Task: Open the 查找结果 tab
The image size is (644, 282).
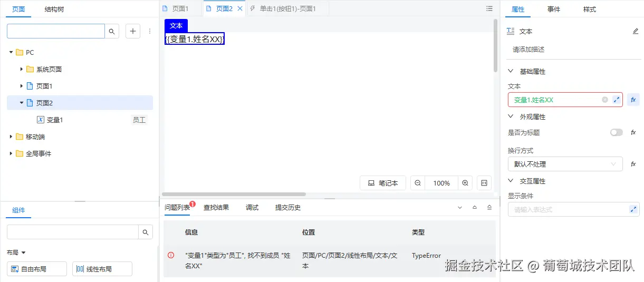Action: [x=216, y=207]
